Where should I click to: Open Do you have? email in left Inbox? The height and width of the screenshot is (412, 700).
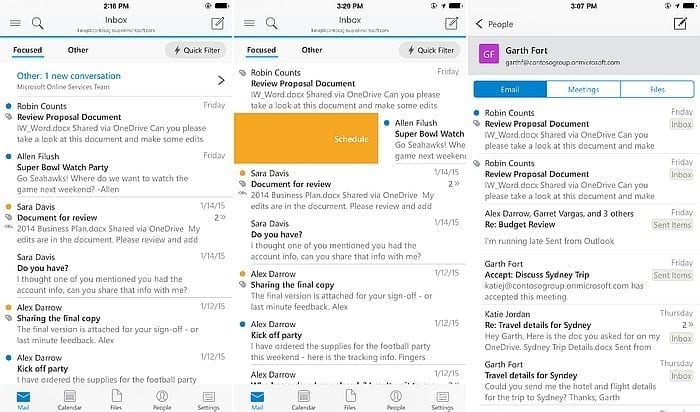click(116, 273)
